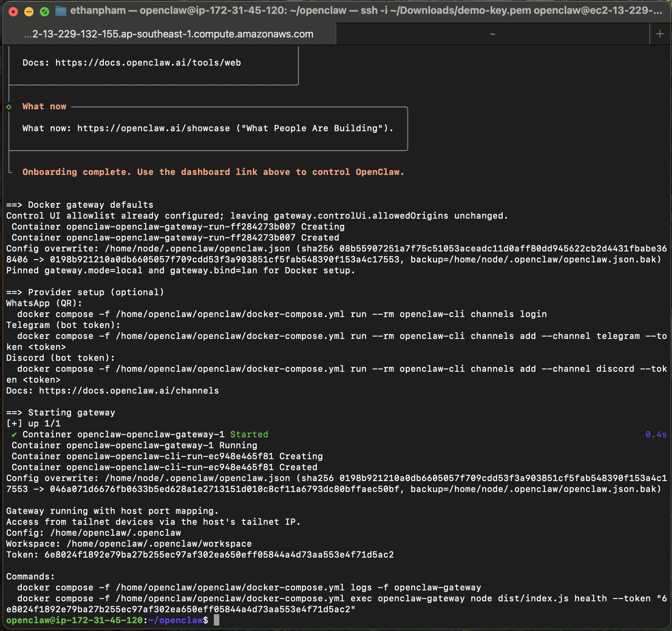Click the Container gateway-1 Running line

[134, 445]
